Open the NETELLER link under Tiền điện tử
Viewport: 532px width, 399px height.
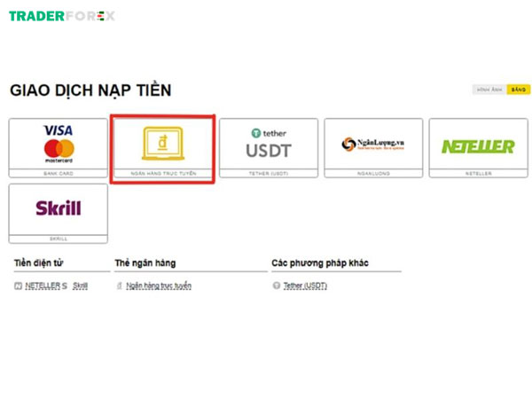[x=43, y=286]
